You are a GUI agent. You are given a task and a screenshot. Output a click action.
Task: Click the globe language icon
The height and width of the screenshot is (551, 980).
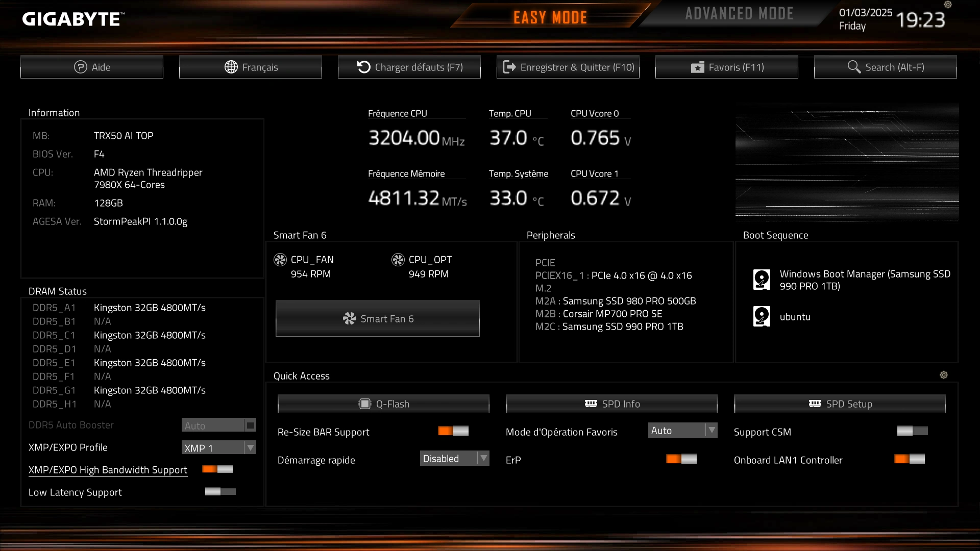click(x=231, y=67)
